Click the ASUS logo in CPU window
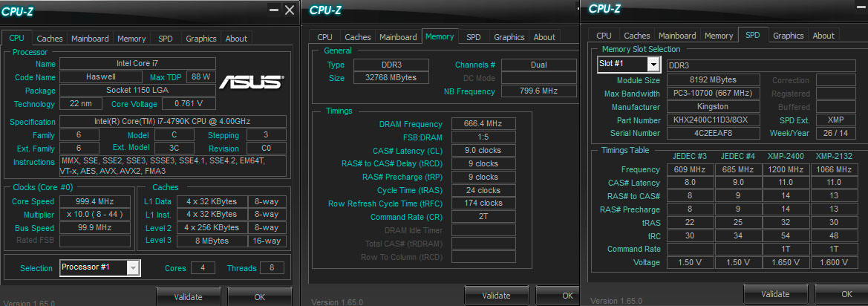Viewport: 868px width, 306px height. pyautogui.click(x=251, y=82)
